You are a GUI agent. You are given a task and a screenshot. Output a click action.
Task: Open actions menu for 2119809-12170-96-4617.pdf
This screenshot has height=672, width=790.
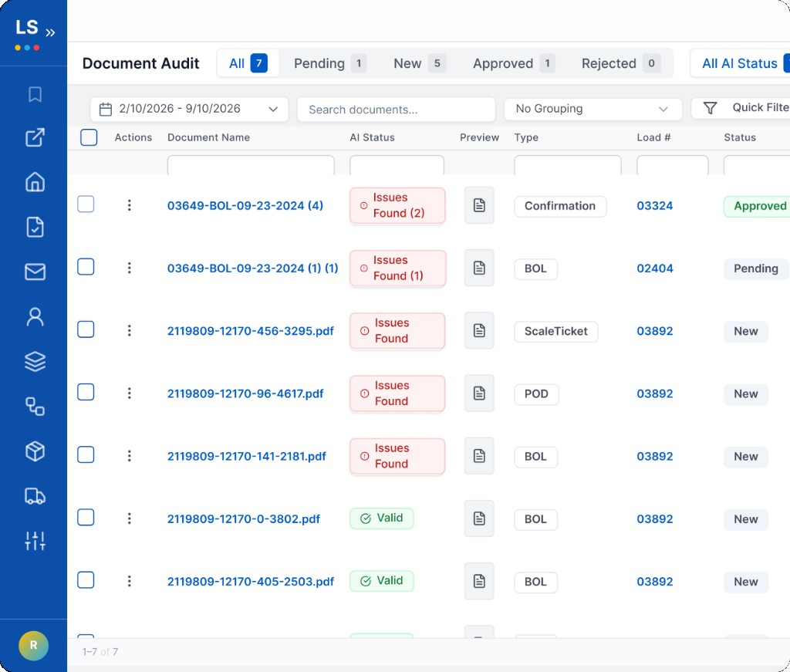pos(130,393)
